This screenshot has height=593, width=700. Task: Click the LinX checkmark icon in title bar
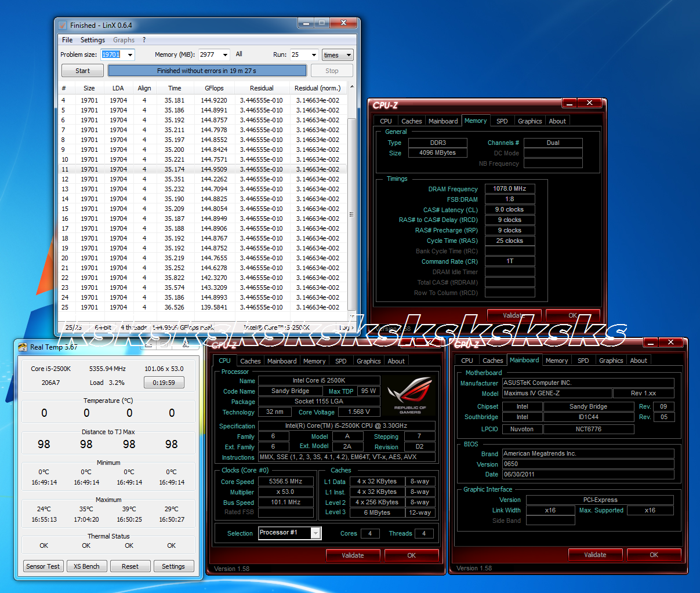[x=63, y=26]
